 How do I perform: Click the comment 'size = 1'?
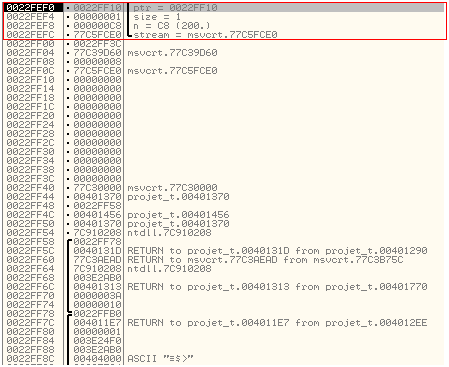[157, 17]
